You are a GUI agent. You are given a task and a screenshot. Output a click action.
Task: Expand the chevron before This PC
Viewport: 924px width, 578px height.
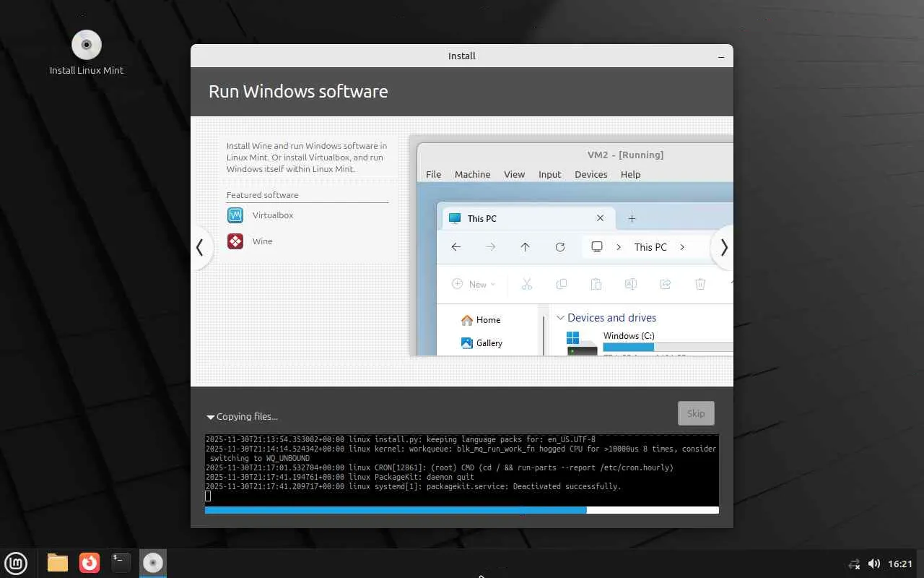619,247
